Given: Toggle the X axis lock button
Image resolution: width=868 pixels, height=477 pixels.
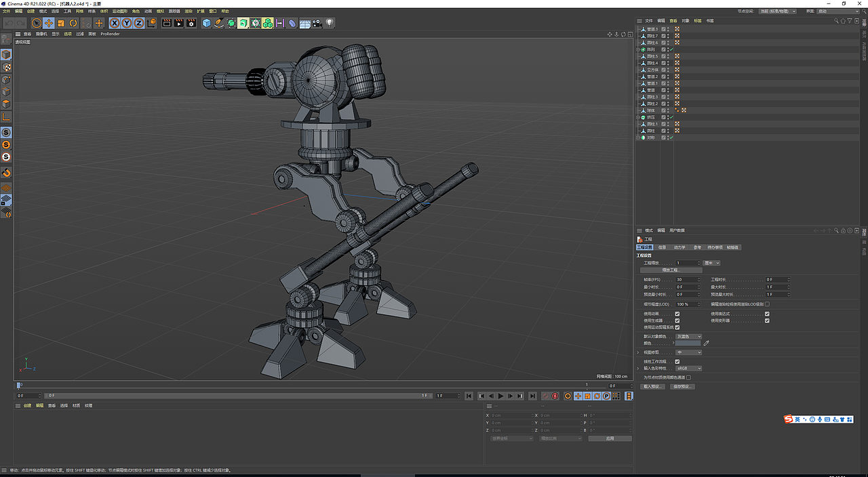Looking at the screenshot, I should [115, 23].
